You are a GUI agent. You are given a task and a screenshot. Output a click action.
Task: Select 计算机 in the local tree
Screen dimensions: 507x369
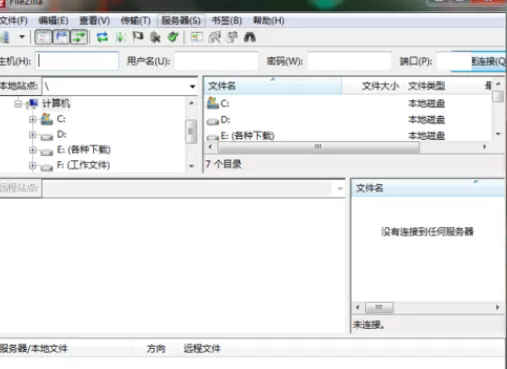click(x=56, y=103)
